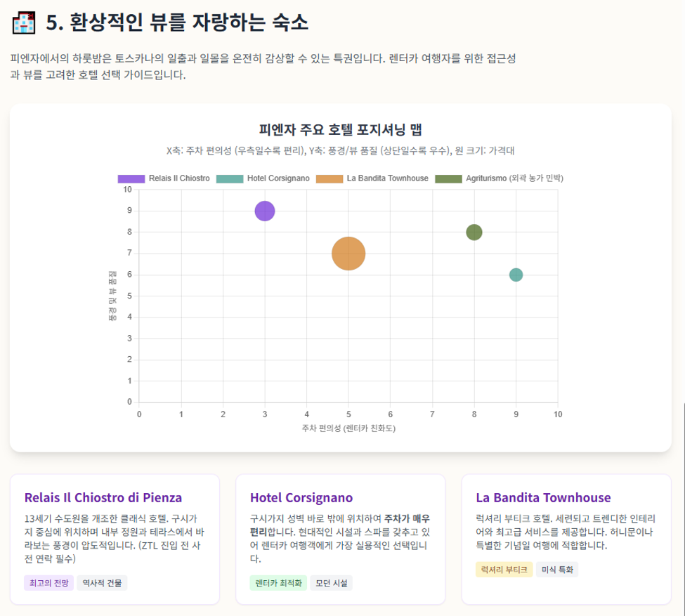Select the purple bubble in chart
Viewport: 685px width, 616px height.
(x=265, y=211)
